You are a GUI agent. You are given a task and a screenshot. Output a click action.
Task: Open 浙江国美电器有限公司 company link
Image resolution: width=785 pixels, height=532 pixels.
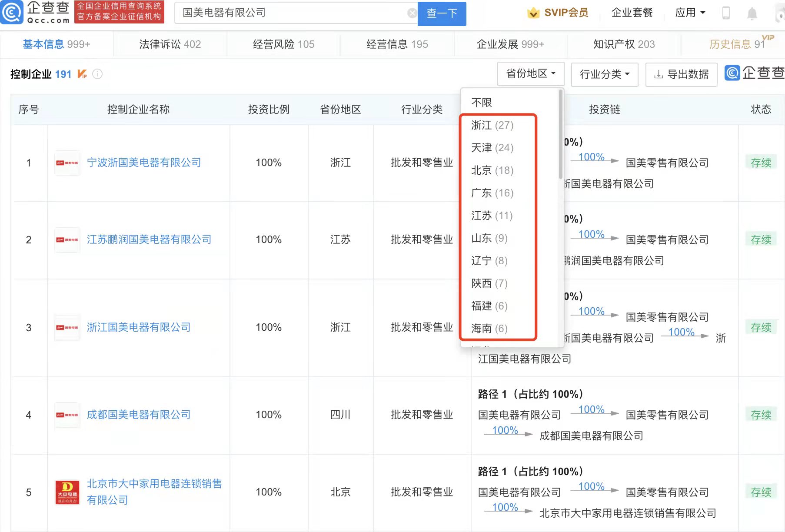(139, 327)
